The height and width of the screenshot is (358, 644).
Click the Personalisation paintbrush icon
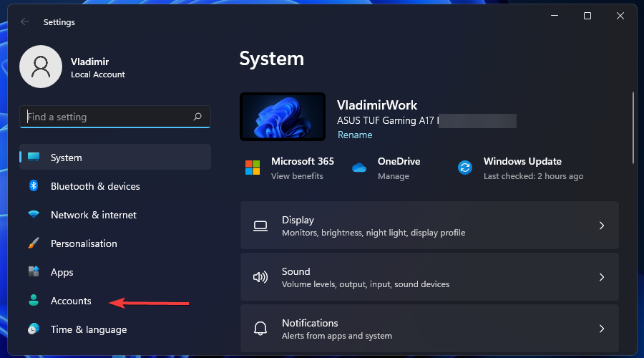tap(34, 243)
